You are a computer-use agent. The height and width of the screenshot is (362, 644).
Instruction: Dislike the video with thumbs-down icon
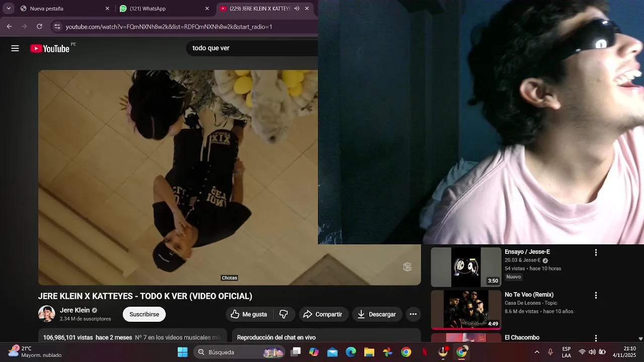pyautogui.click(x=284, y=314)
